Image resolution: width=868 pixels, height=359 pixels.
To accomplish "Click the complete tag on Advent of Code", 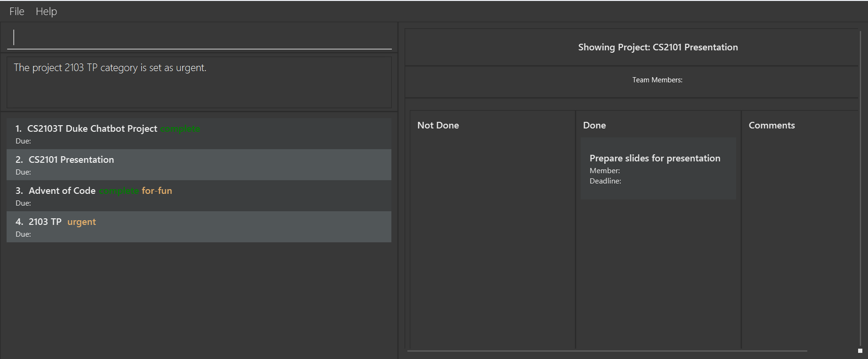I will [x=119, y=191].
